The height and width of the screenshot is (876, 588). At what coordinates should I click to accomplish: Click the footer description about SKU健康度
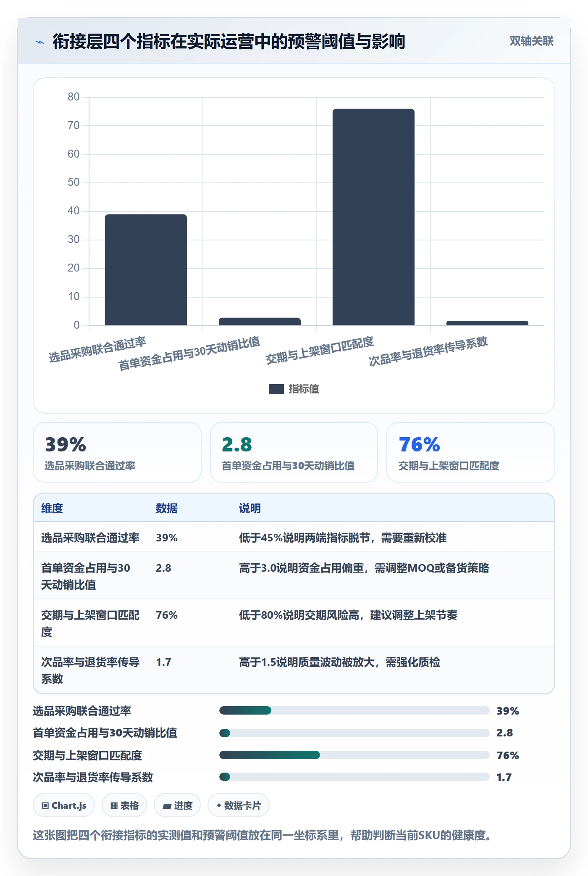(263, 835)
